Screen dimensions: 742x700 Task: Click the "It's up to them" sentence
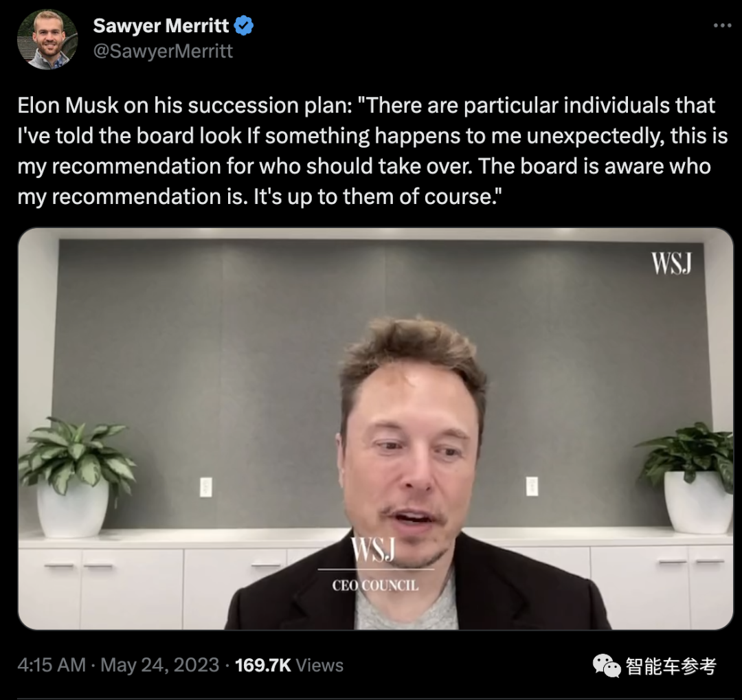click(x=377, y=196)
